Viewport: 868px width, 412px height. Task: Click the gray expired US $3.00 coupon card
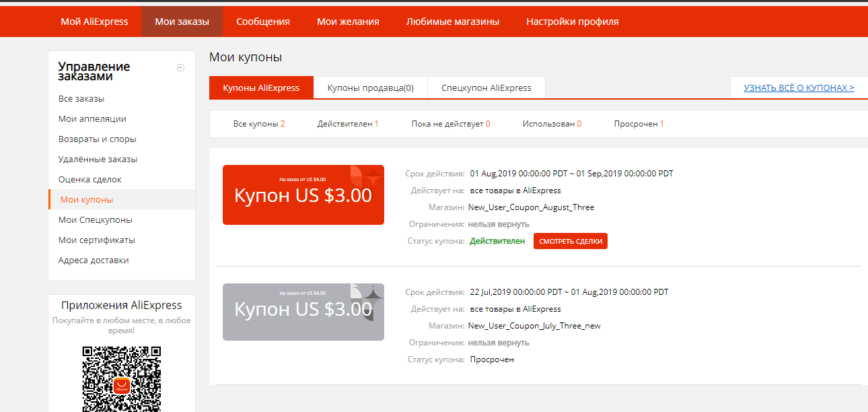point(303,312)
